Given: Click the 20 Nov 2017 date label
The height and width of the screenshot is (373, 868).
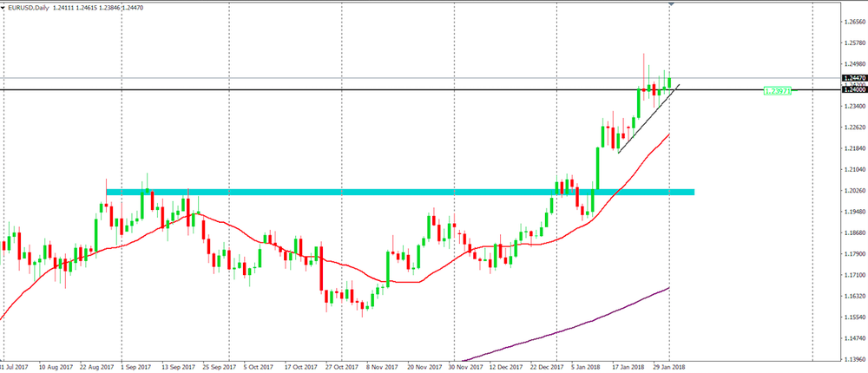Looking at the screenshot, I should coord(424,367).
